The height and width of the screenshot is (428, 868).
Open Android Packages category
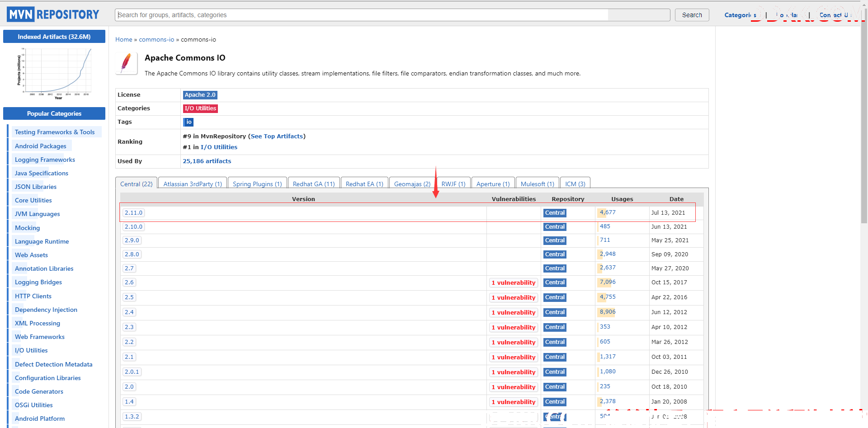[x=41, y=146]
